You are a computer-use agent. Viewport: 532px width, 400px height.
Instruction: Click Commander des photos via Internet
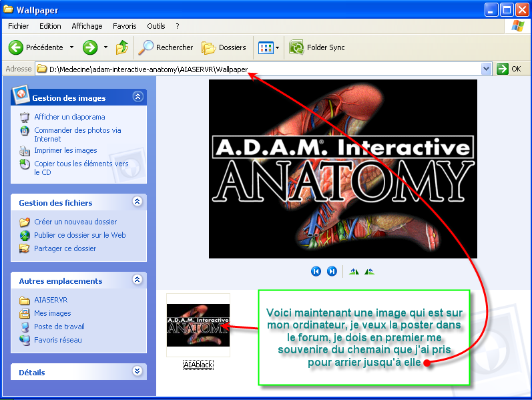[77, 134]
